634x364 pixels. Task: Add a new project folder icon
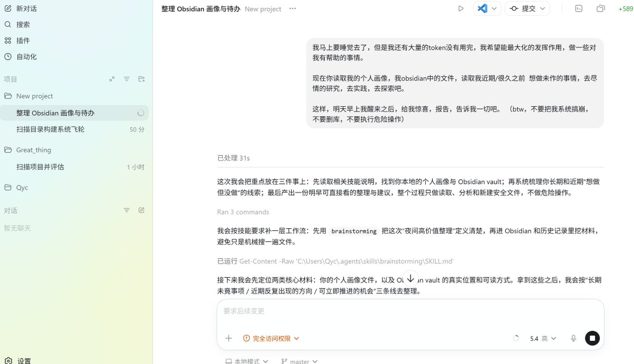click(x=142, y=79)
